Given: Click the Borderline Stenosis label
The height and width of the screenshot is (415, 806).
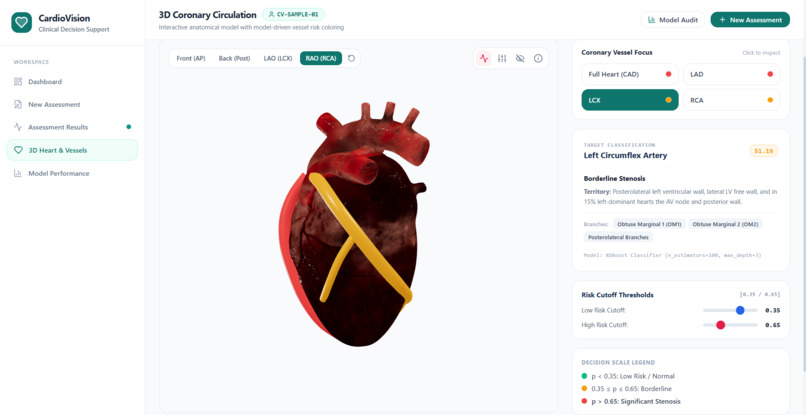Looking at the screenshot, I should [x=615, y=178].
